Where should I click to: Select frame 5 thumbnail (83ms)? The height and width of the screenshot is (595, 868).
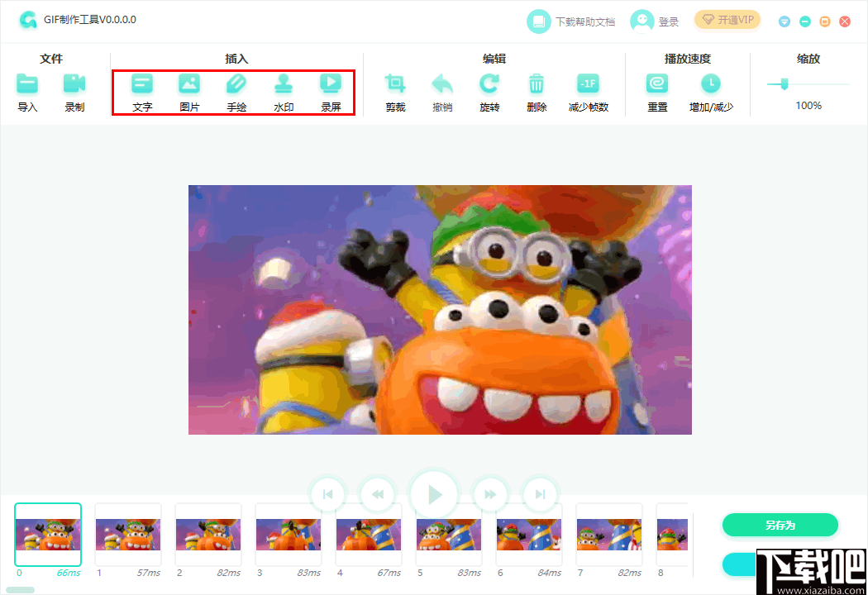point(448,534)
